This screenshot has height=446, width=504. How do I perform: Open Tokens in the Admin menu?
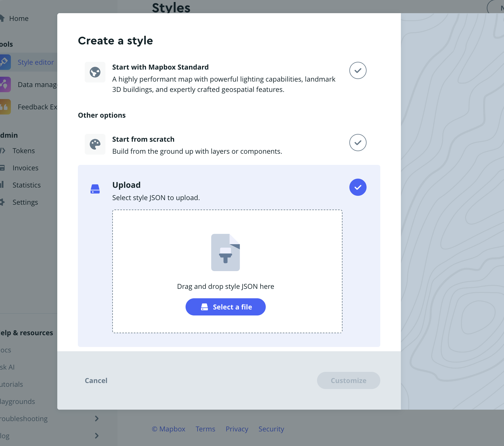click(x=23, y=151)
